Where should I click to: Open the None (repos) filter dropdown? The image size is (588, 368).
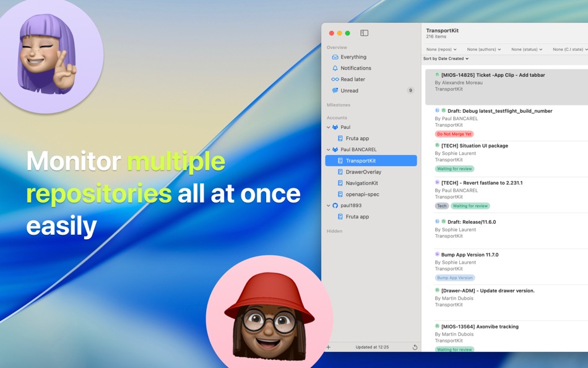click(x=441, y=49)
